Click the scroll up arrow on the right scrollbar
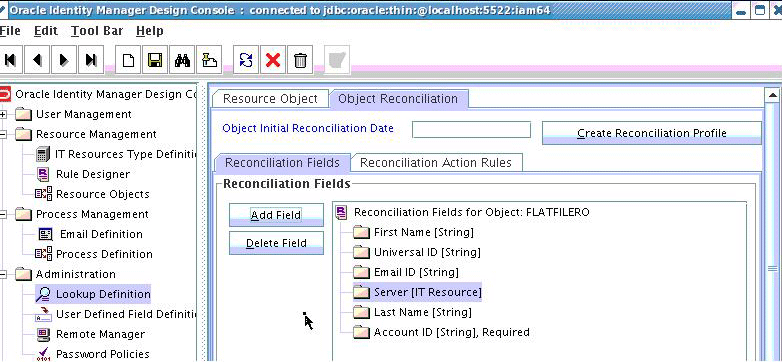 [772, 95]
